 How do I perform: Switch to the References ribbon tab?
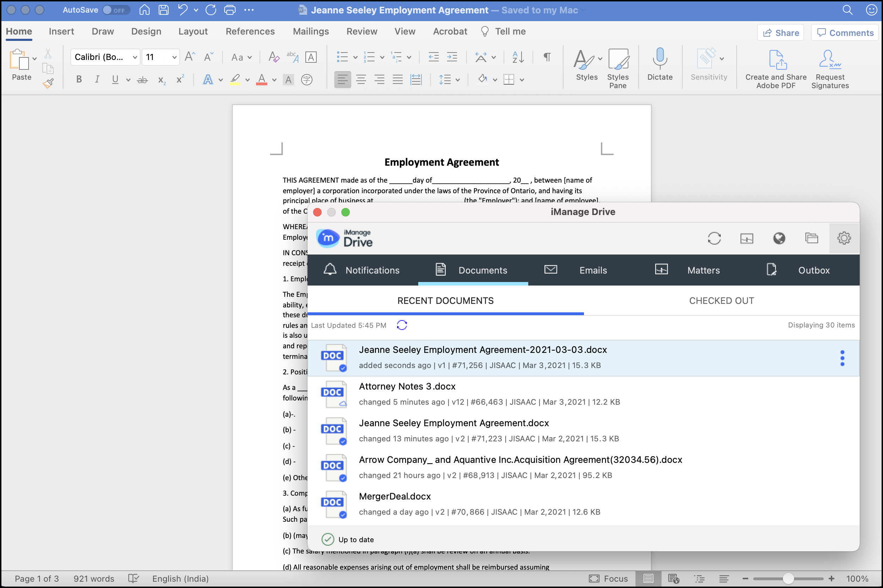click(x=250, y=31)
